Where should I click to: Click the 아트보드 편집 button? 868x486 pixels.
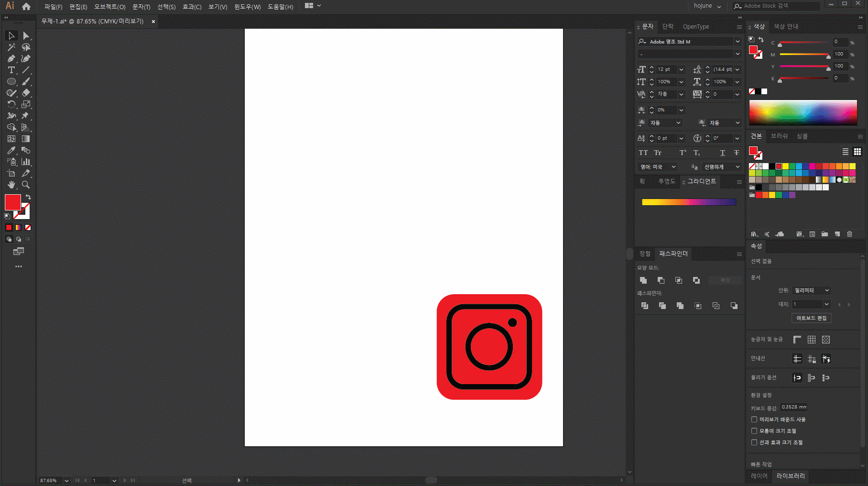(x=811, y=318)
